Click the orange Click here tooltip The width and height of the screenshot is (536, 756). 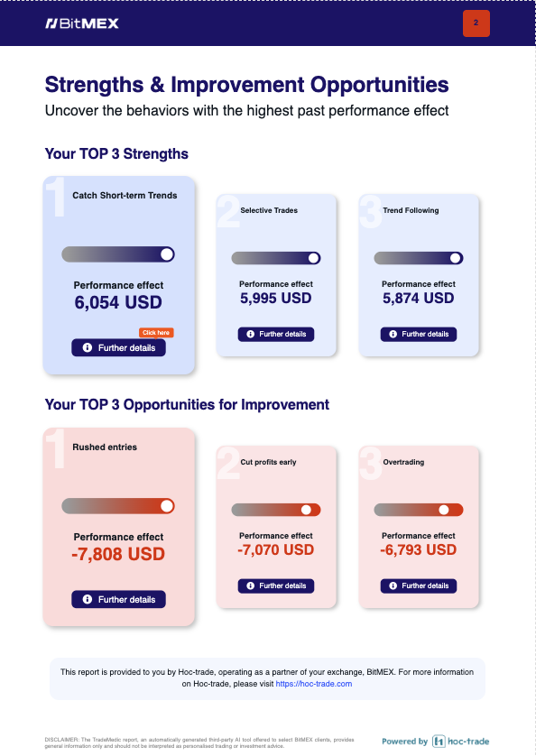[156, 333]
